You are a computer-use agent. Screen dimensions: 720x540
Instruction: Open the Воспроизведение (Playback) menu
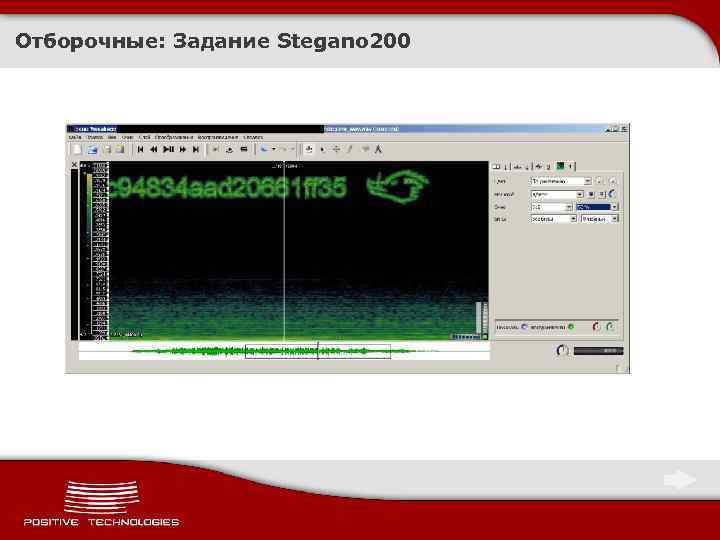coord(218,137)
